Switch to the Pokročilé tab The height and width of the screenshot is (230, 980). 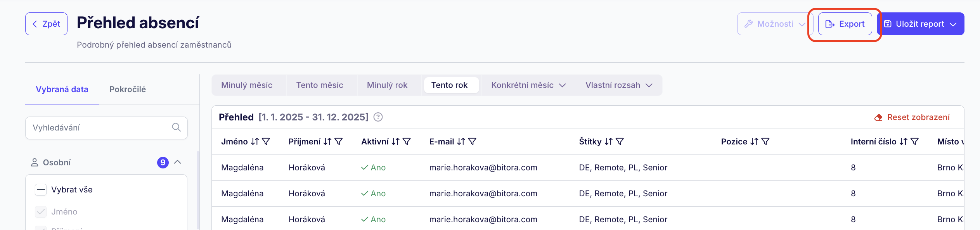[128, 89]
